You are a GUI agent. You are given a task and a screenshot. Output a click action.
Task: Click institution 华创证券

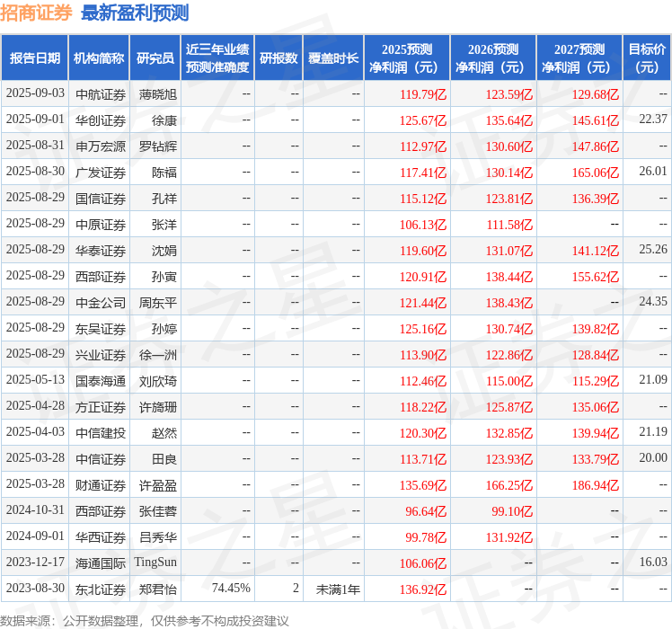pyautogui.click(x=101, y=120)
